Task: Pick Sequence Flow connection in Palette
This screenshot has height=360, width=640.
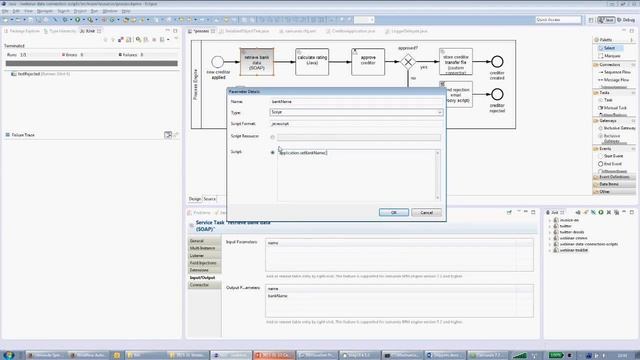Action: click(x=614, y=72)
